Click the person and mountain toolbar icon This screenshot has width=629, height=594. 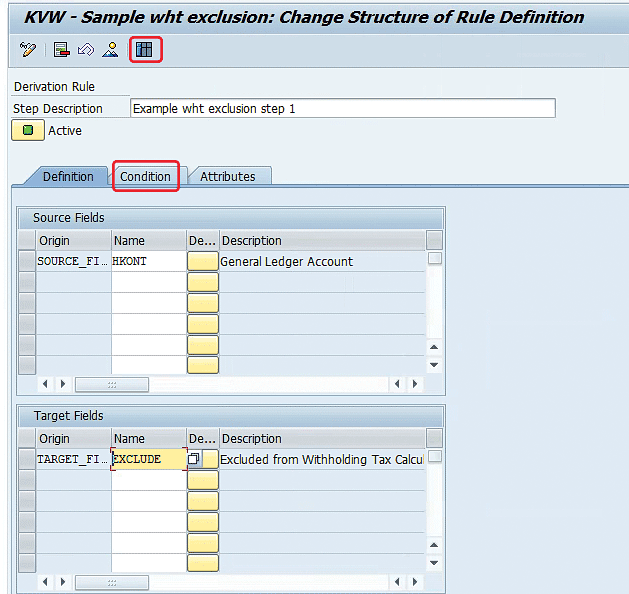pos(111,50)
